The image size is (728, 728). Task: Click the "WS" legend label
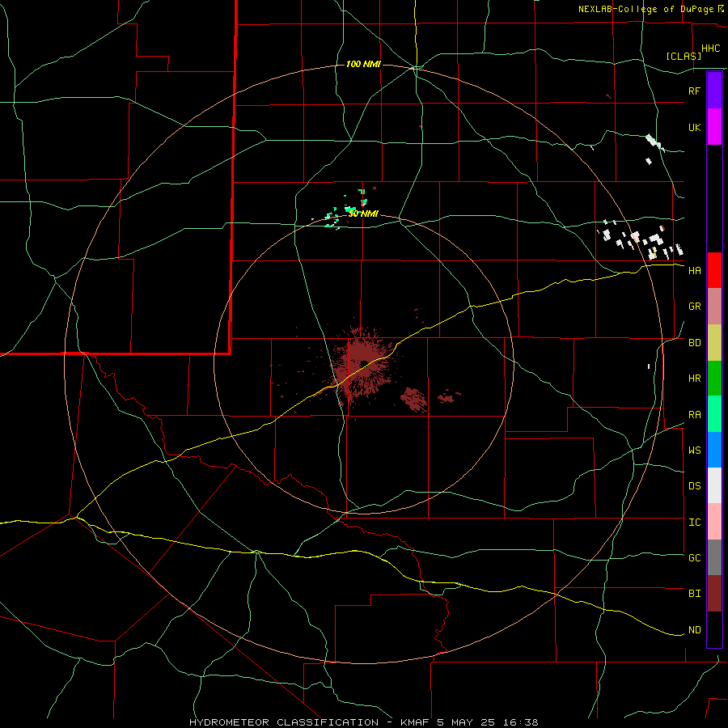coord(695,450)
